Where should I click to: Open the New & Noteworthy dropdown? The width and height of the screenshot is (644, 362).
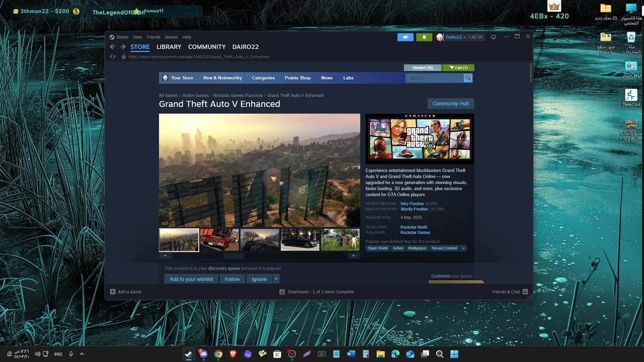222,78
